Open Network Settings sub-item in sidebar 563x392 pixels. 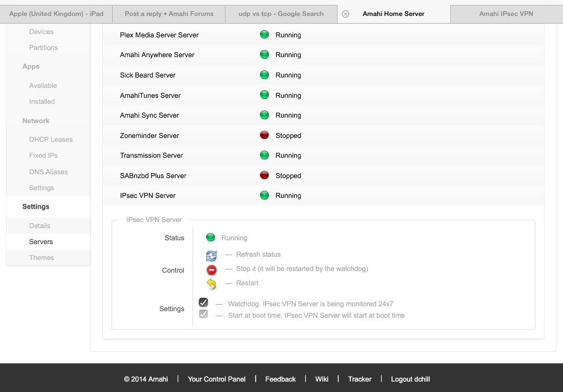coord(42,187)
